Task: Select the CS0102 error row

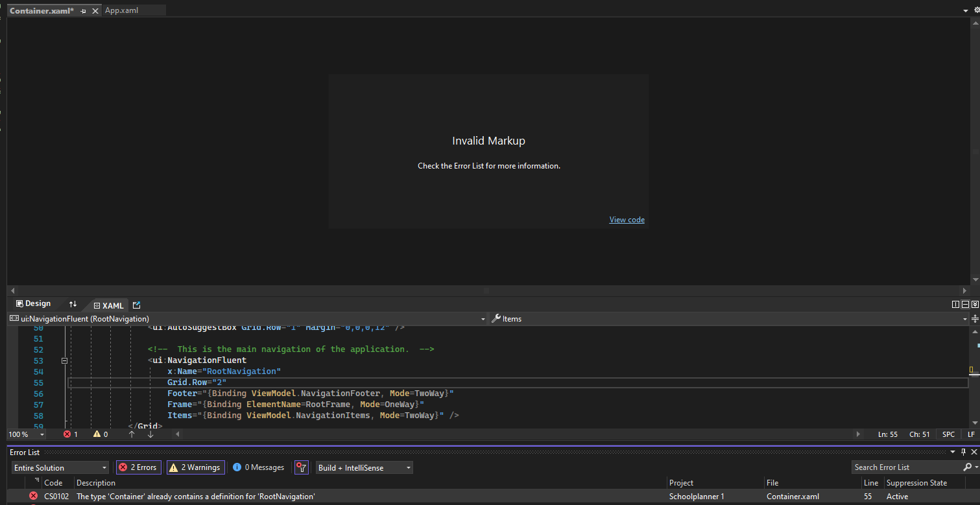Action: point(259,496)
